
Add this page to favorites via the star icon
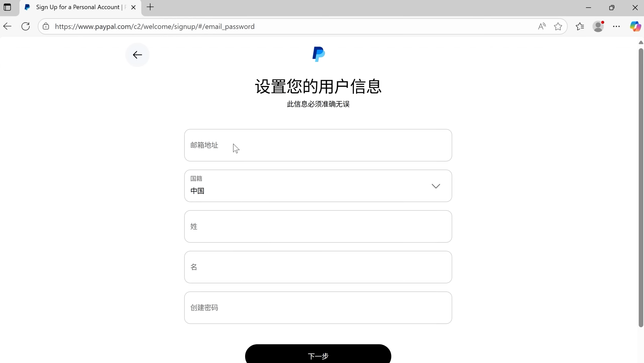pos(558,26)
